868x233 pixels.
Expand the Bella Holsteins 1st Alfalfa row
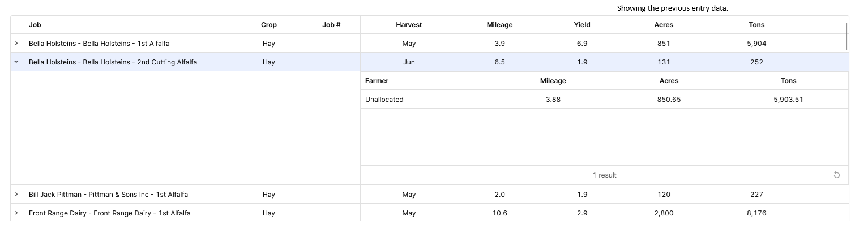point(16,44)
